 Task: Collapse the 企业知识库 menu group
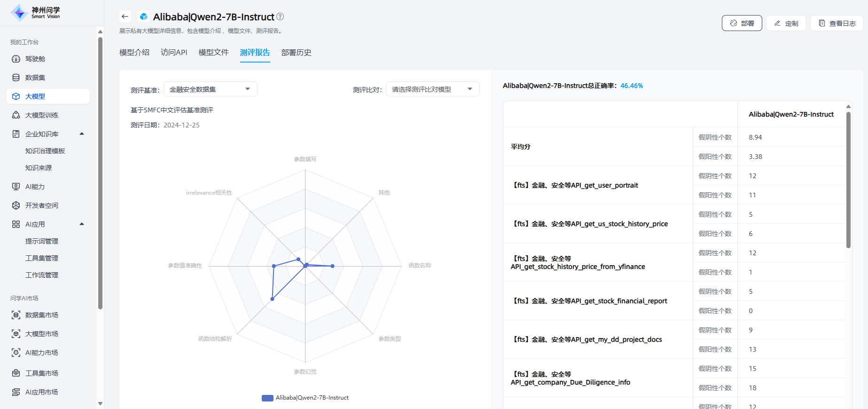point(82,134)
